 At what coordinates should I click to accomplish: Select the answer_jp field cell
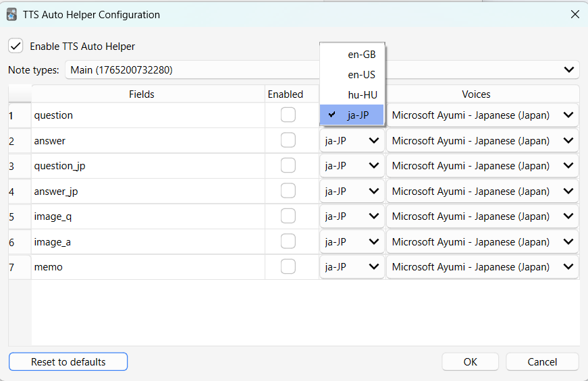147,192
